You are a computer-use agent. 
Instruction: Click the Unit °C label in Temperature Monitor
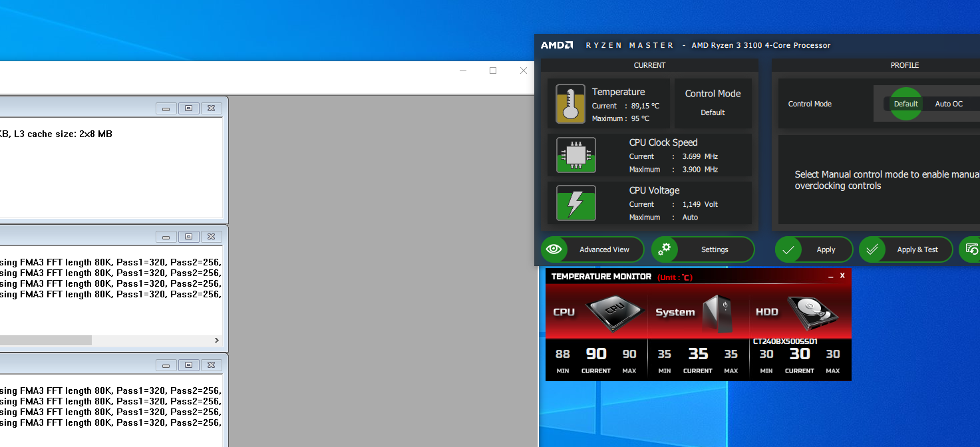[x=675, y=277]
